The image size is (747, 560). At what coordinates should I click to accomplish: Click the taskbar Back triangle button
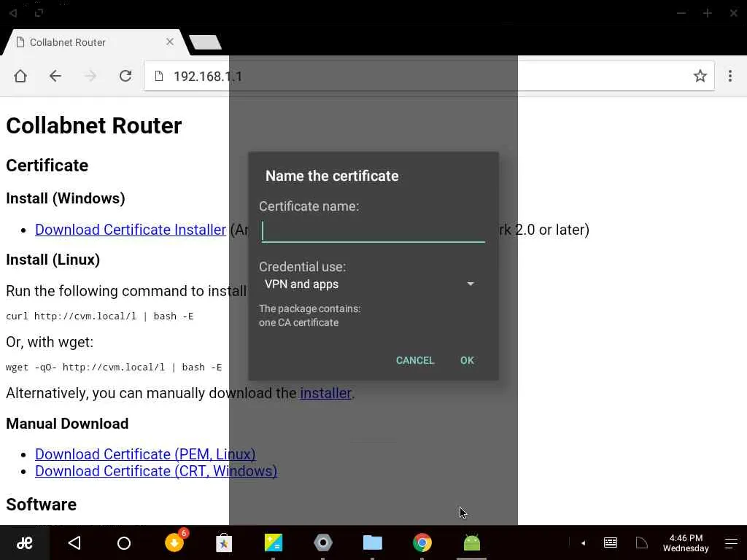click(x=74, y=542)
